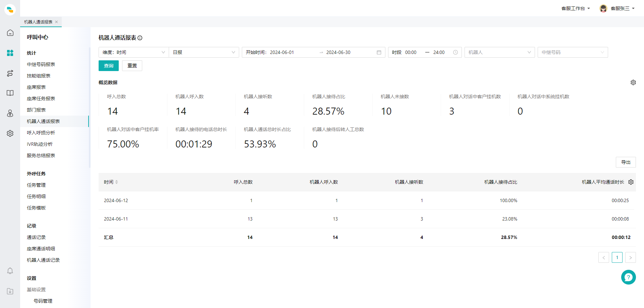Image resolution: width=644 pixels, height=308 pixels.
Task: Click the 2024-06-12 row date cell
Action: point(116,200)
